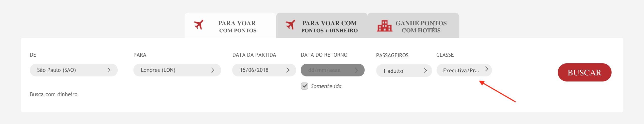Click the red Buscar button
The width and height of the screenshot is (644, 124).
[584, 72]
